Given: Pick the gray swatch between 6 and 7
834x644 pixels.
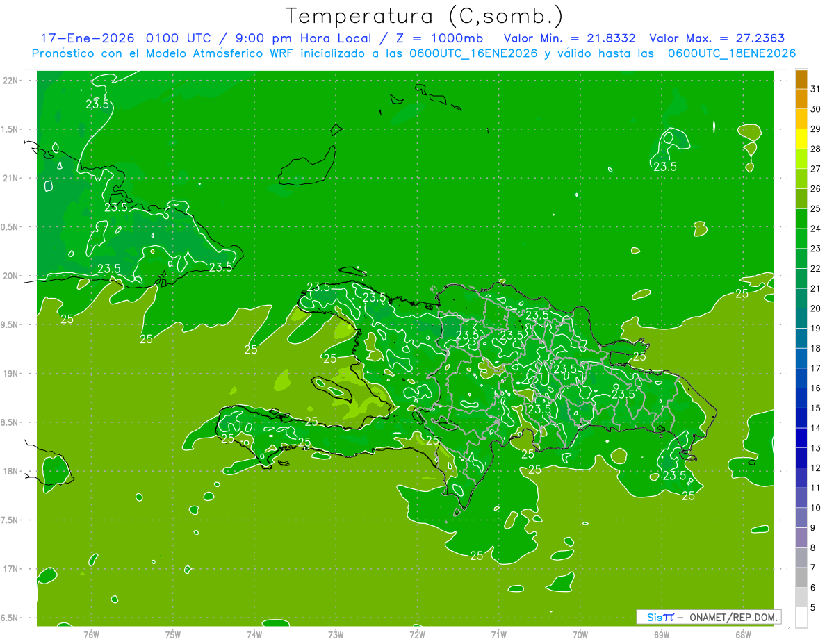Looking at the screenshot, I should 801,577.
